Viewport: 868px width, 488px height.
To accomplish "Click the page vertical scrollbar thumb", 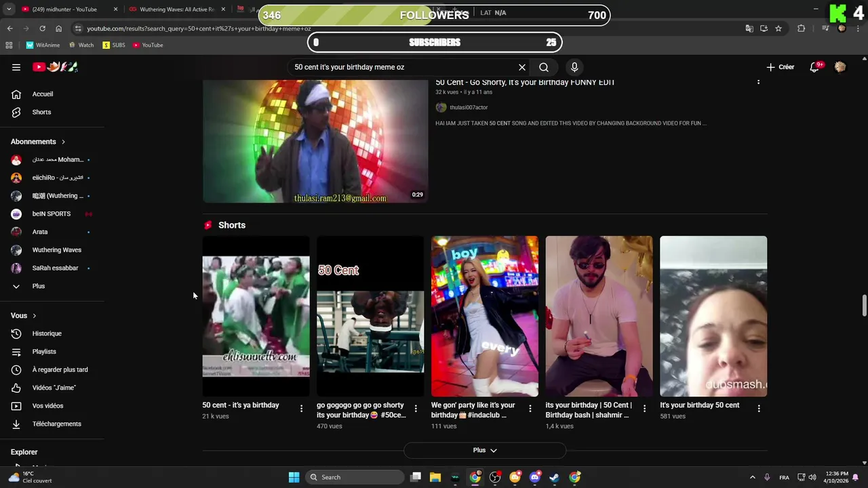I will tap(864, 306).
